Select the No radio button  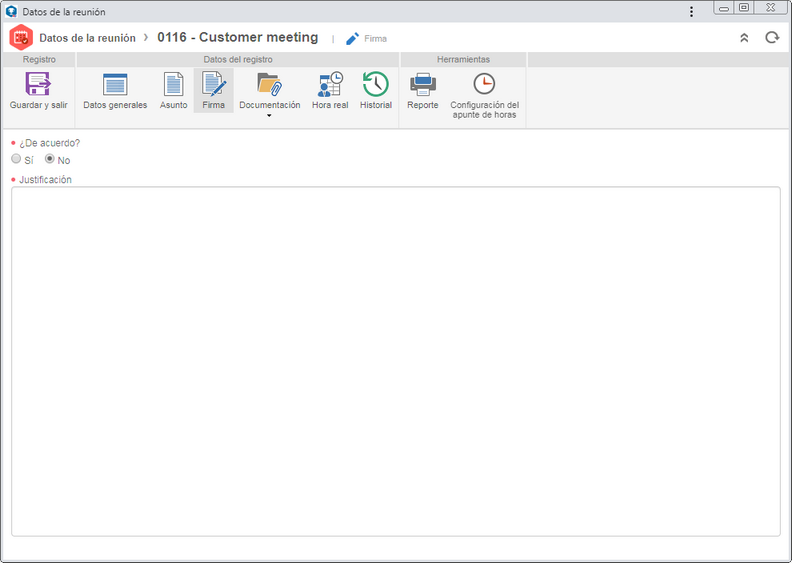point(50,159)
